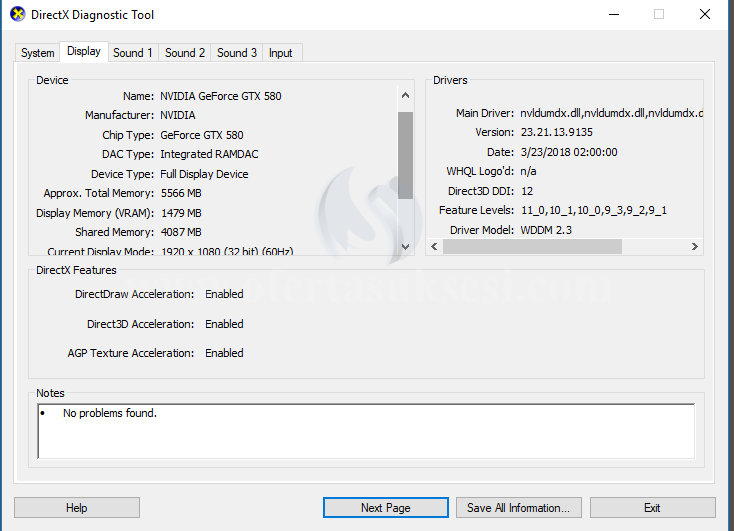Click 'Integrated RAMDAC' DAC type value
This screenshot has width=734, height=531.
209,155
